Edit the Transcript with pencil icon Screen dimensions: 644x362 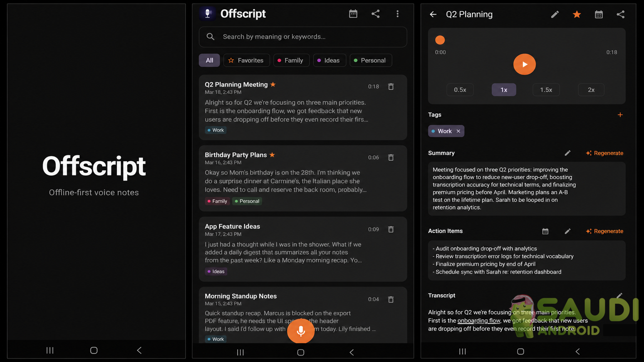click(x=619, y=295)
